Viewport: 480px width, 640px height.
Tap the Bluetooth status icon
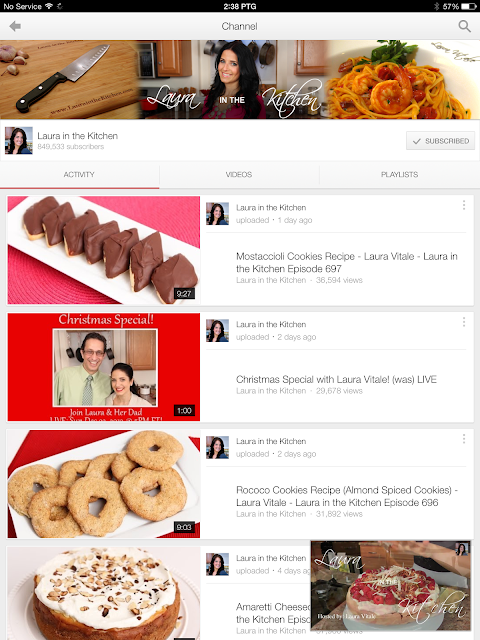pos(436,6)
